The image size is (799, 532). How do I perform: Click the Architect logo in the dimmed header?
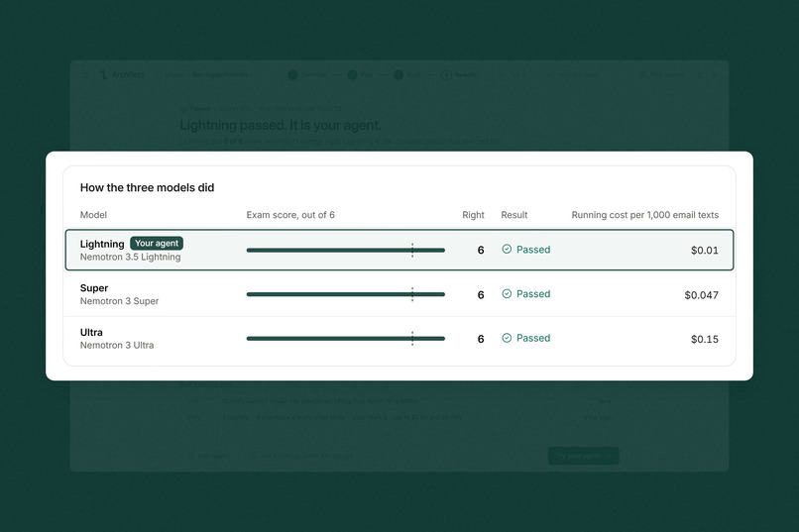[104, 75]
